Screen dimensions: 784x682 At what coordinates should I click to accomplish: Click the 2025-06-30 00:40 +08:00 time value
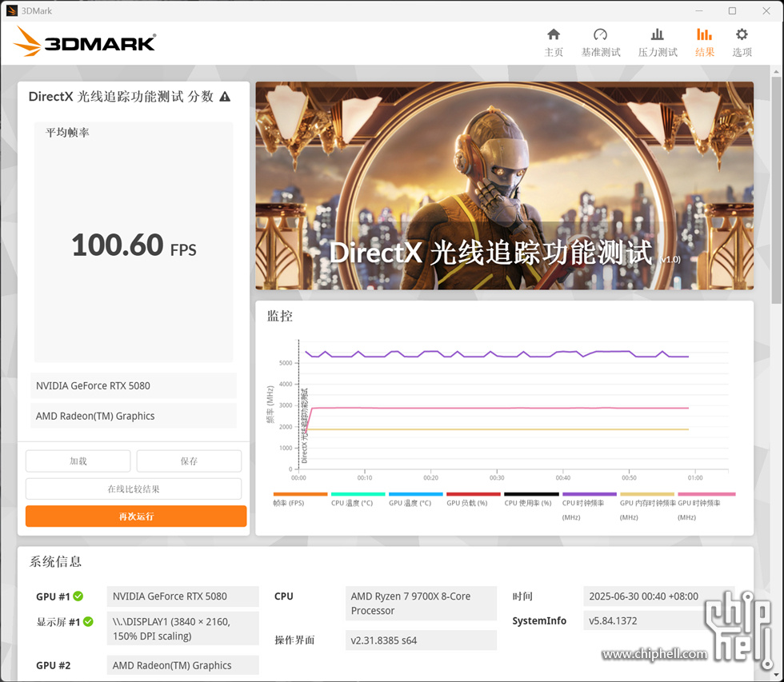coord(659,596)
